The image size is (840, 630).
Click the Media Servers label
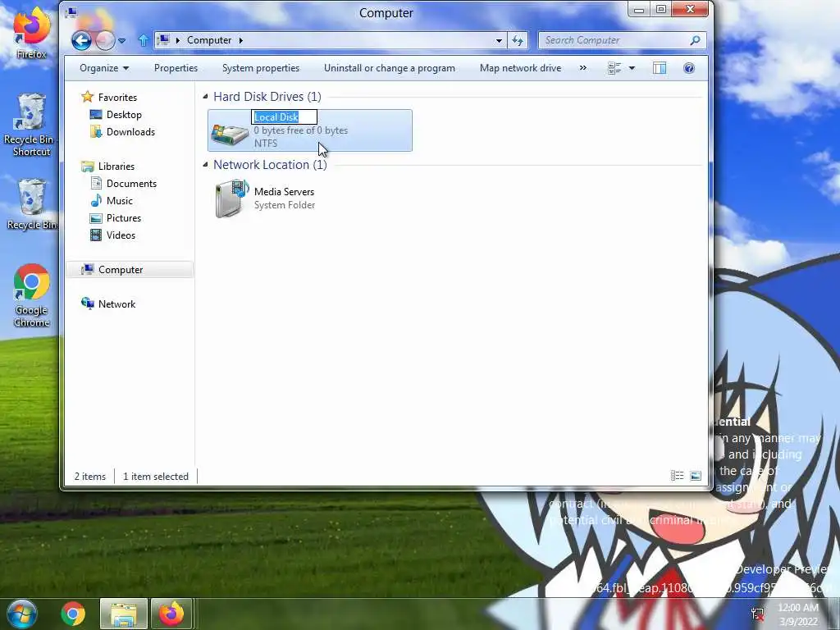(284, 192)
